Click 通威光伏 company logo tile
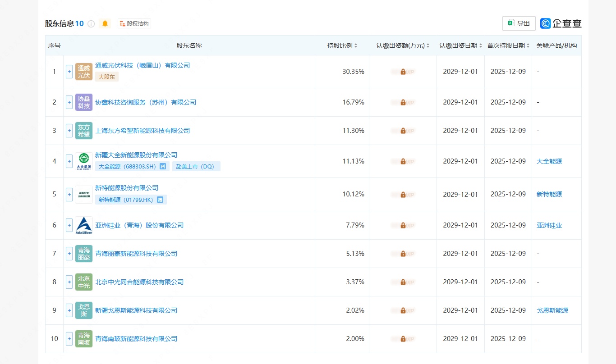The width and height of the screenshot is (616, 364). (x=84, y=72)
